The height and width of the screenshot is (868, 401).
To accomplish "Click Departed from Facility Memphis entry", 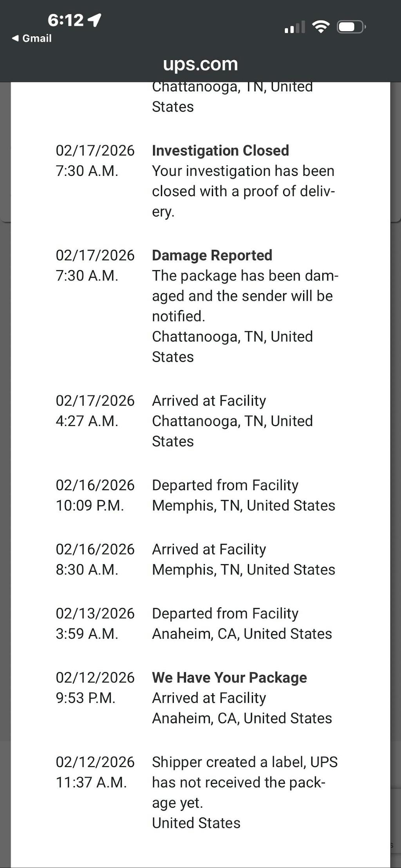I will click(243, 495).
